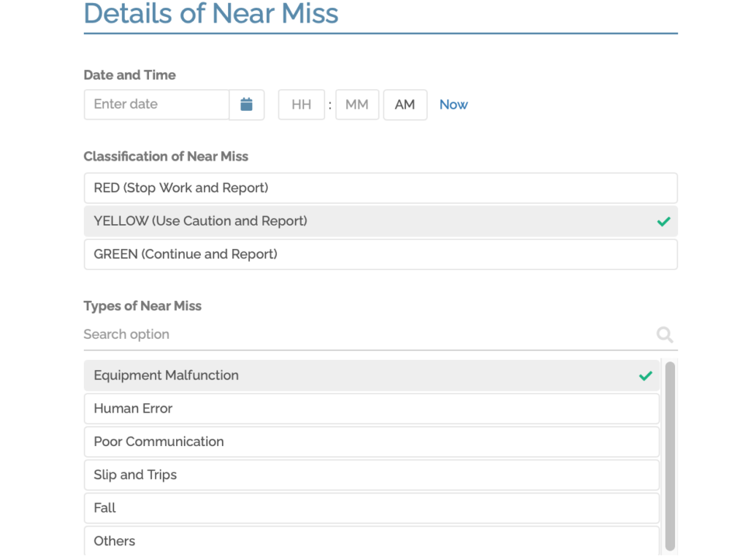The image size is (748, 560).
Task: Click the Enter date field
Action: [x=156, y=104]
